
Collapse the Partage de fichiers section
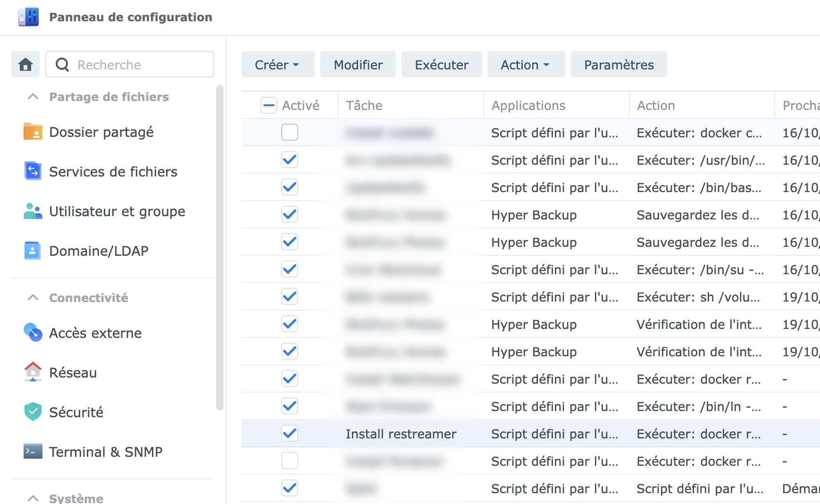pos(33,97)
